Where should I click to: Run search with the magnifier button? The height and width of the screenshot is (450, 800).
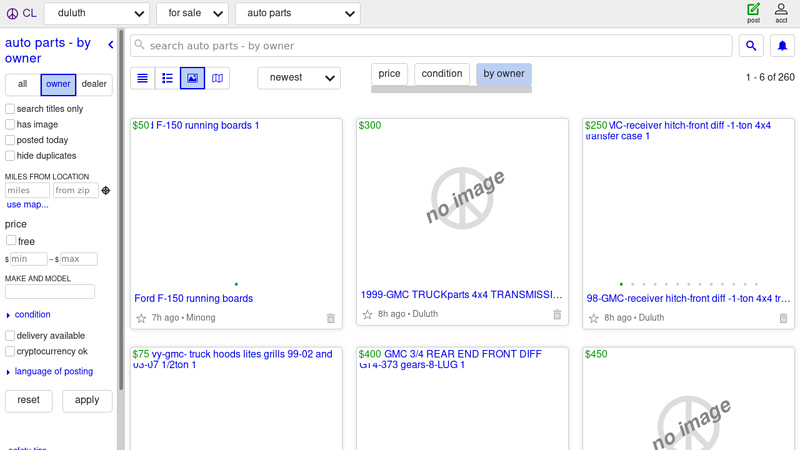tap(751, 46)
